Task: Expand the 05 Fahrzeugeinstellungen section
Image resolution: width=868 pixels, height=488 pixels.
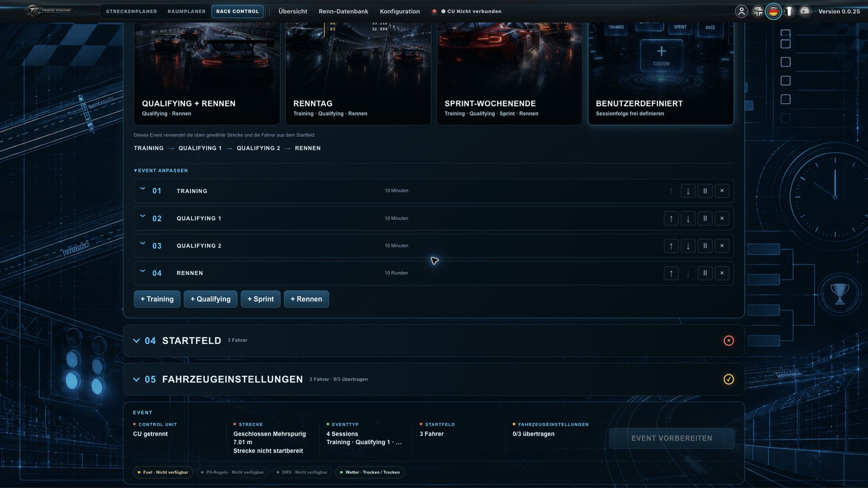Action: 136,379
